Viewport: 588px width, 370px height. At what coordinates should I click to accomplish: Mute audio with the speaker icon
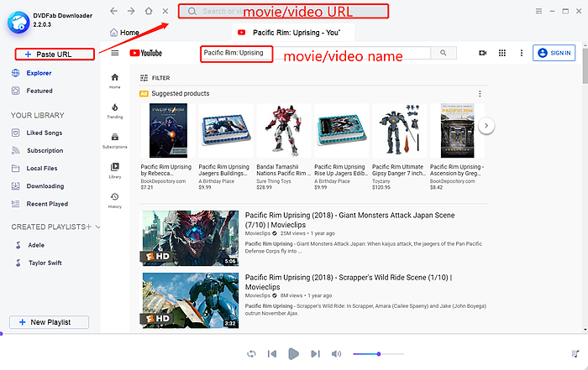(x=336, y=354)
